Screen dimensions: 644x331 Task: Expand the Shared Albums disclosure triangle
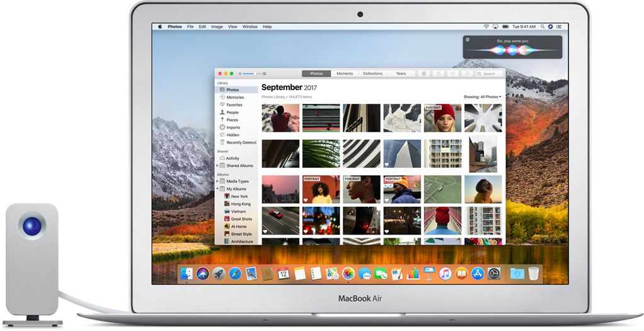click(x=217, y=166)
